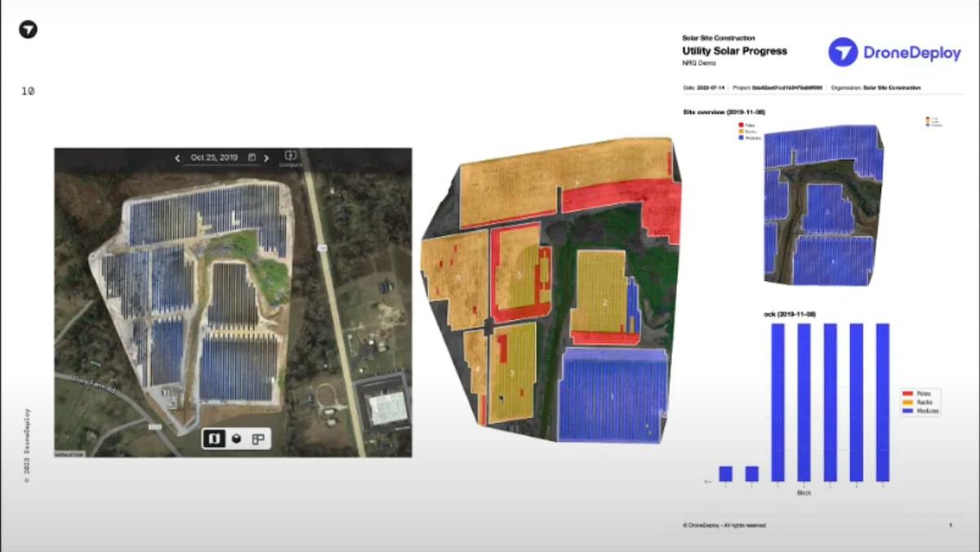Click the 'Block' axis label under chart
The height and width of the screenshot is (552, 980).
coord(803,492)
